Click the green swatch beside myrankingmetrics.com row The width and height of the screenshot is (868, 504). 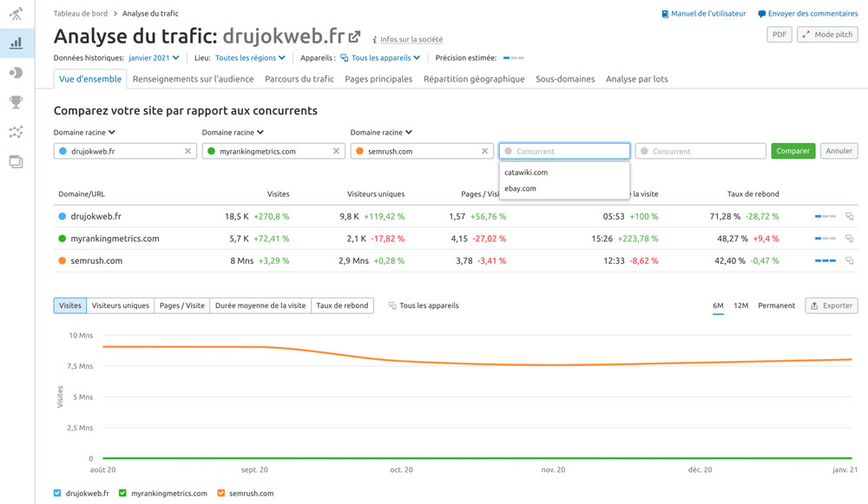[x=62, y=239]
